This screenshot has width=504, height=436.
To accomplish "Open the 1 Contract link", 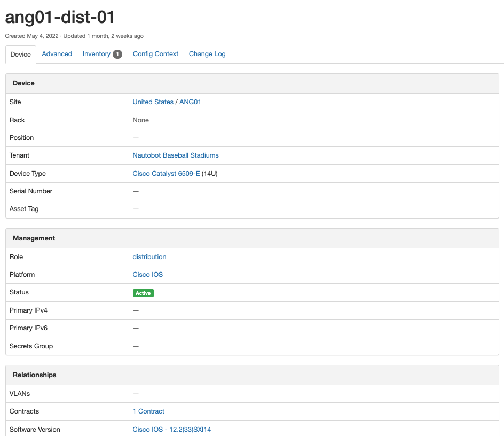I will [148, 411].
